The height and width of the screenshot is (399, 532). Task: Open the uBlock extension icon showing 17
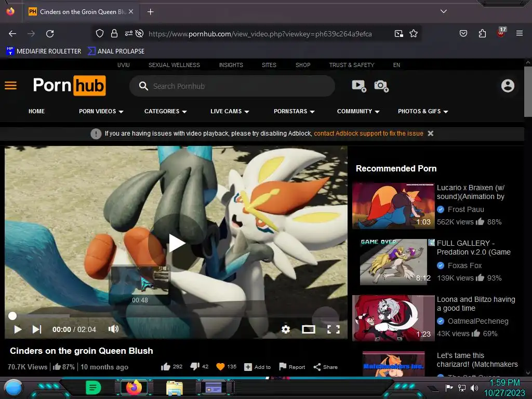point(501,33)
